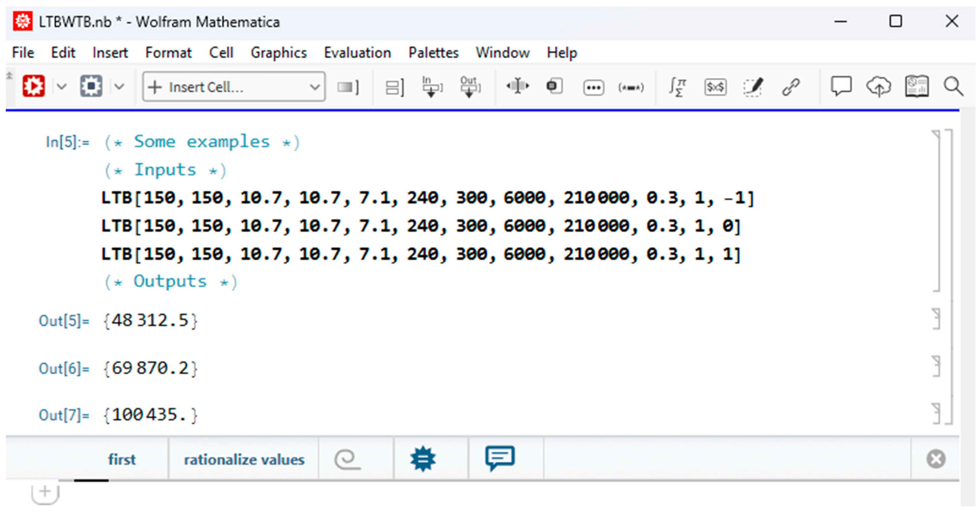The width and height of the screenshot is (980, 512).
Task: Click the spiral more-suggestions icon
Action: 347,459
